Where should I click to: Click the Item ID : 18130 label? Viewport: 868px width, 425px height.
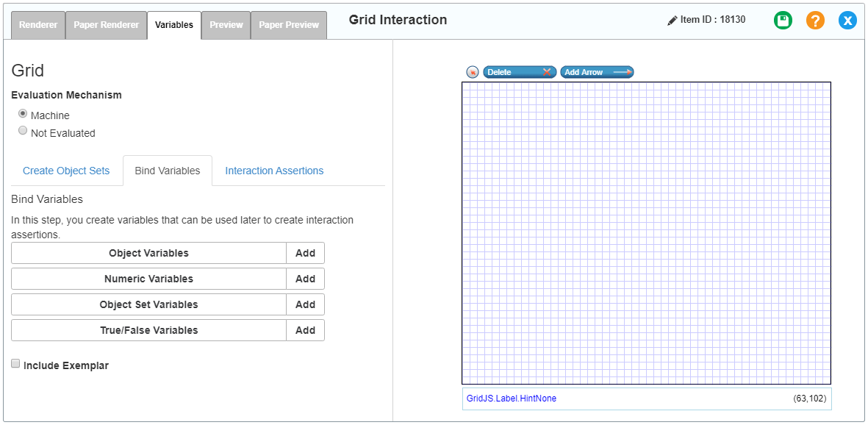[713, 20]
